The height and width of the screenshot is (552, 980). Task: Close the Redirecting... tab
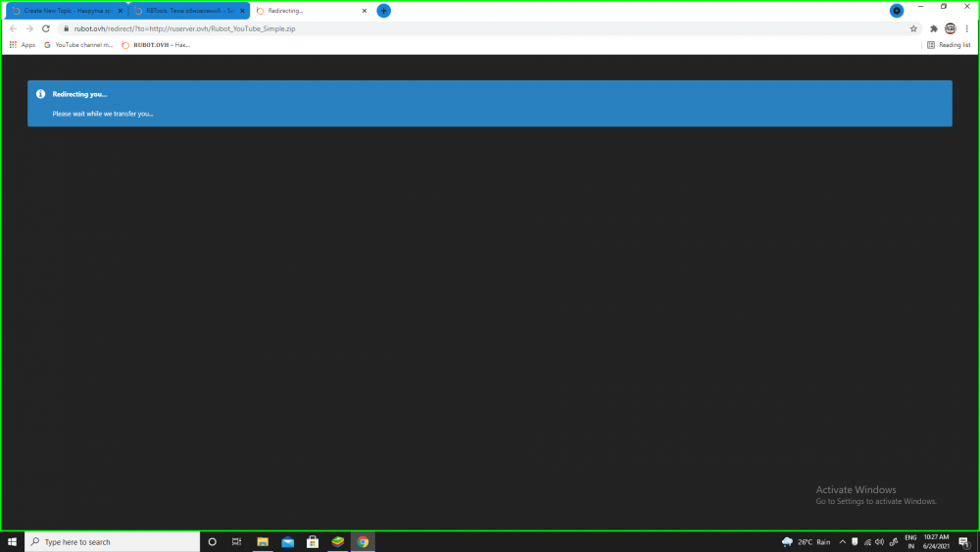(365, 11)
